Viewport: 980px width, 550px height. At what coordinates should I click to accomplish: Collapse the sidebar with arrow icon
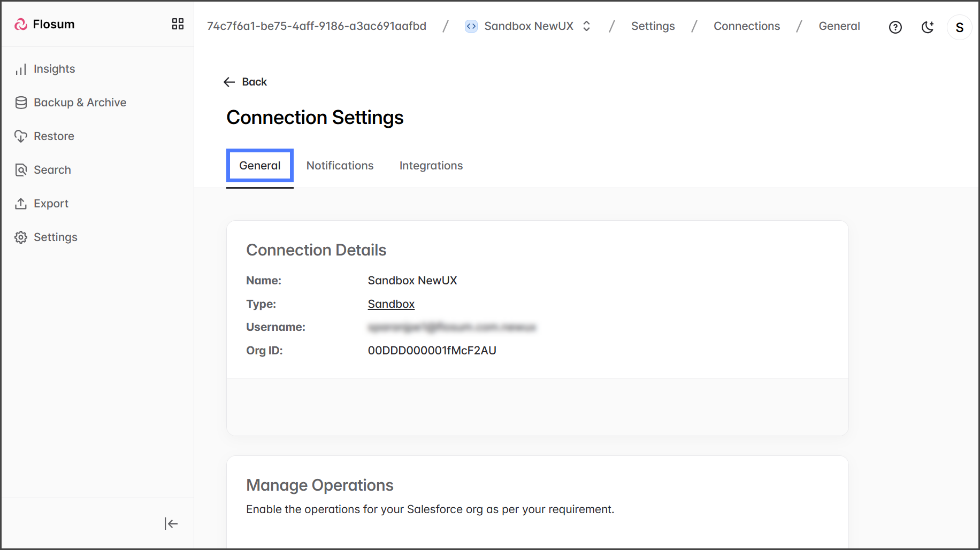tap(171, 524)
